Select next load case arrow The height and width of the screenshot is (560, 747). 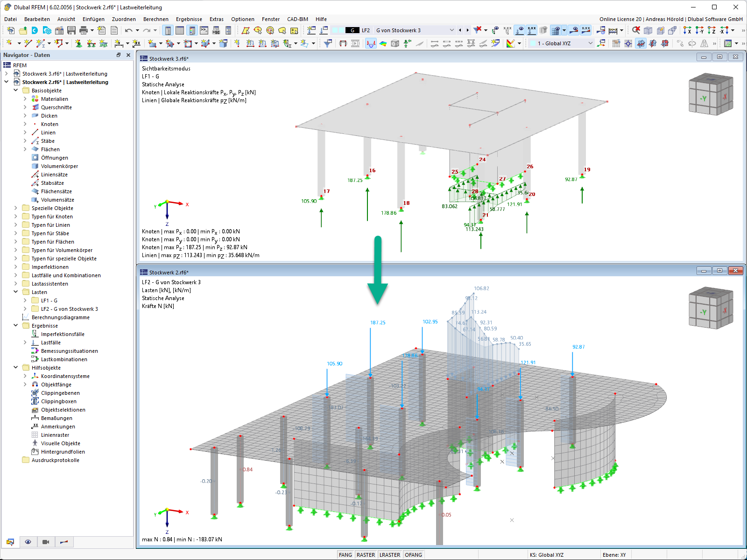467,30
